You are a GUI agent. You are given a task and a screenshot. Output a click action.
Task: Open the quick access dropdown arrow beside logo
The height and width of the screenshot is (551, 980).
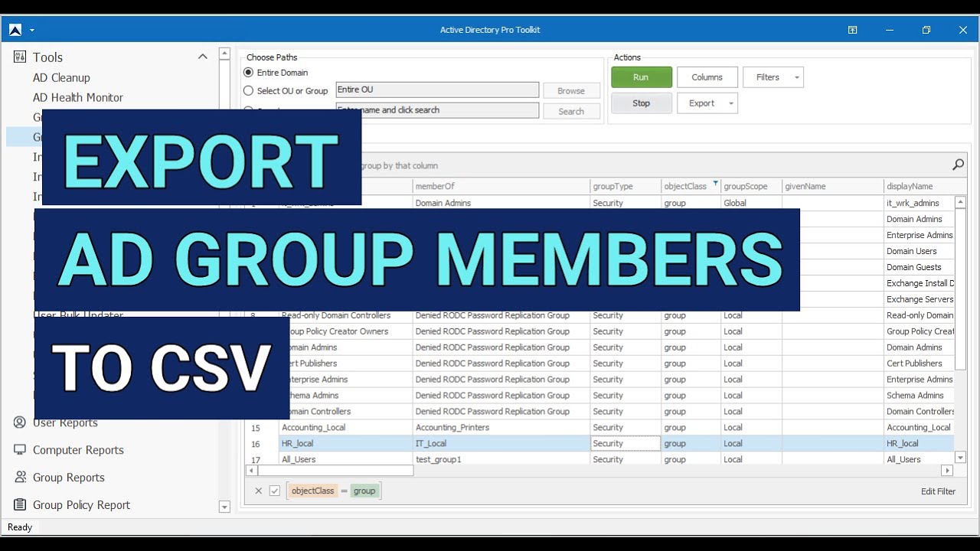(32, 31)
